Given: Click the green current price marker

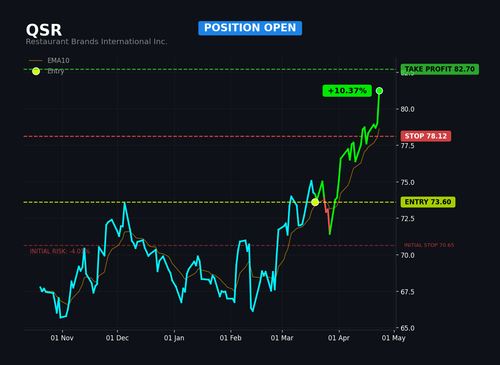Looking at the screenshot, I should pos(379,91).
